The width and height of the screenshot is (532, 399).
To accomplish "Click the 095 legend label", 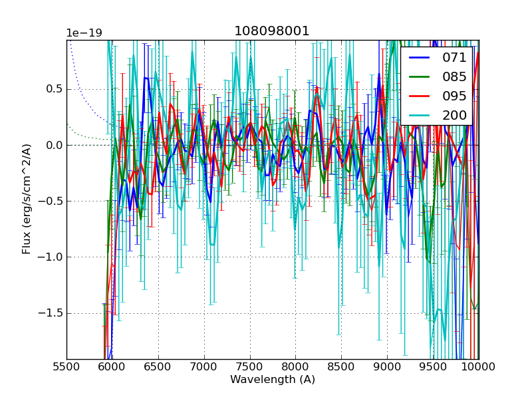I will click(x=454, y=95).
